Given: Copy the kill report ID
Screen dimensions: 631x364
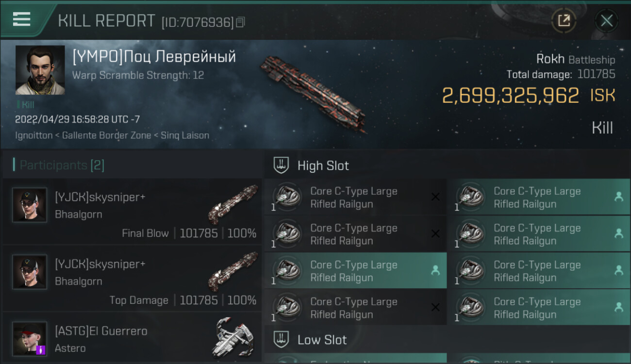Looking at the screenshot, I should click(241, 22).
